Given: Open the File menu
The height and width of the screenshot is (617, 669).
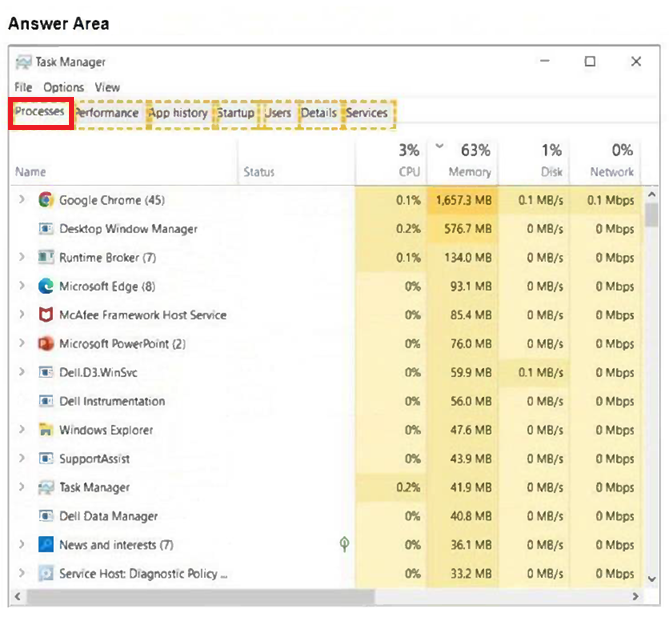Looking at the screenshot, I should point(23,87).
